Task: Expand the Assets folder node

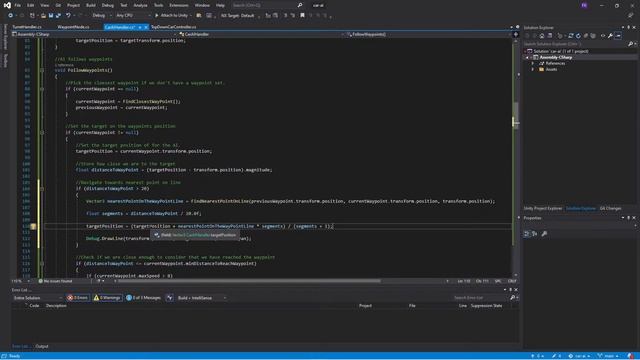Action: point(533,69)
